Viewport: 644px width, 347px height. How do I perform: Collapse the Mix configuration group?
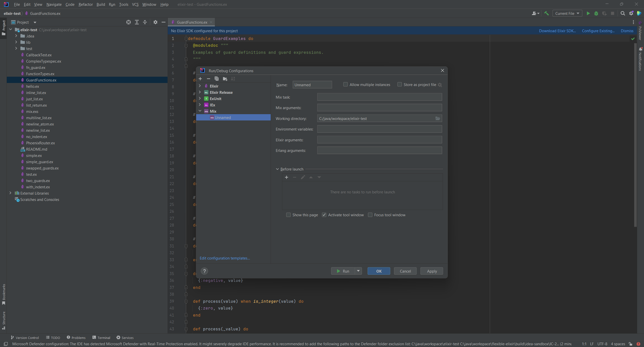click(x=200, y=111)
